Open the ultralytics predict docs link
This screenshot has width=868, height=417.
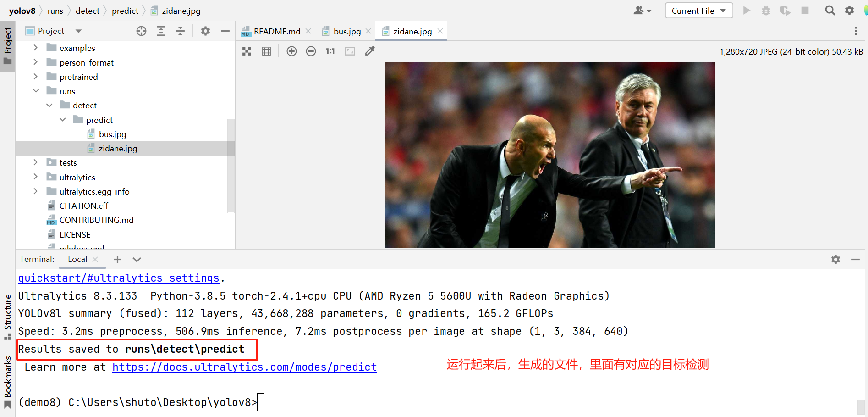pos(244,367)
